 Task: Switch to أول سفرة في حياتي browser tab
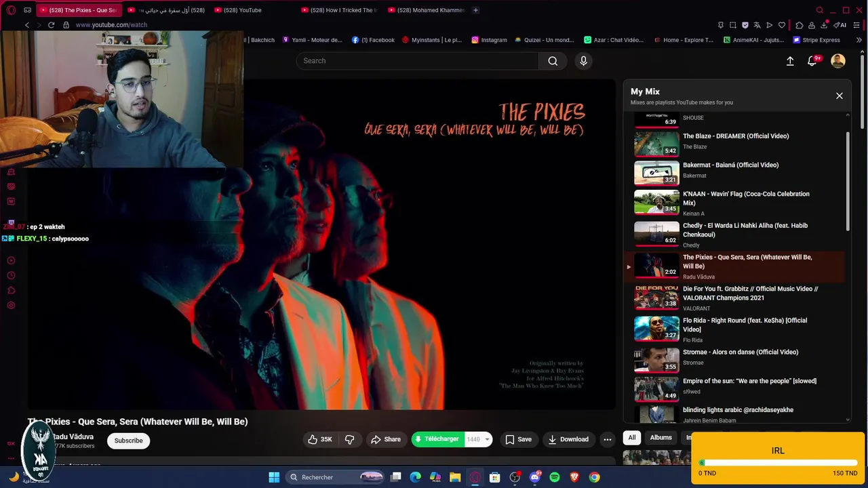pos(166,10)
